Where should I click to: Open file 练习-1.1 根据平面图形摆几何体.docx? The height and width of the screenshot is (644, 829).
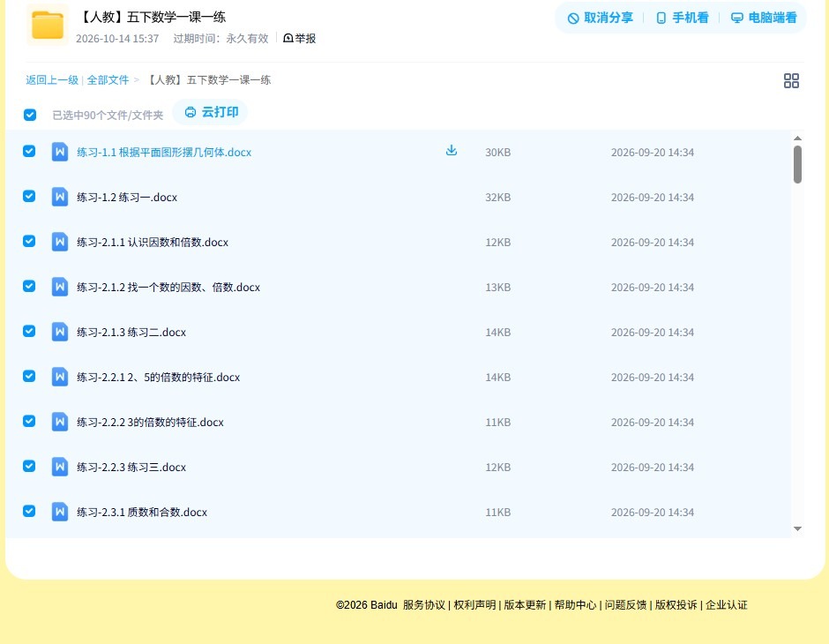[164, 153]
